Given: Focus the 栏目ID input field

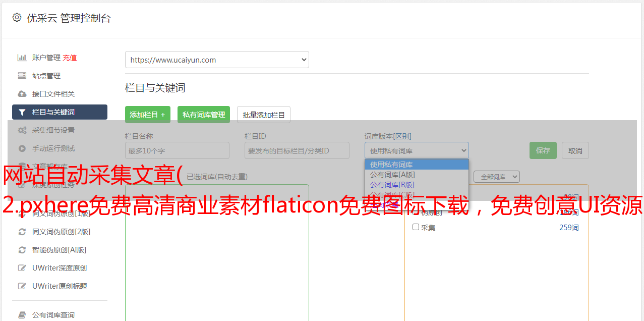Looking at the screenshot, I should 297,150.
